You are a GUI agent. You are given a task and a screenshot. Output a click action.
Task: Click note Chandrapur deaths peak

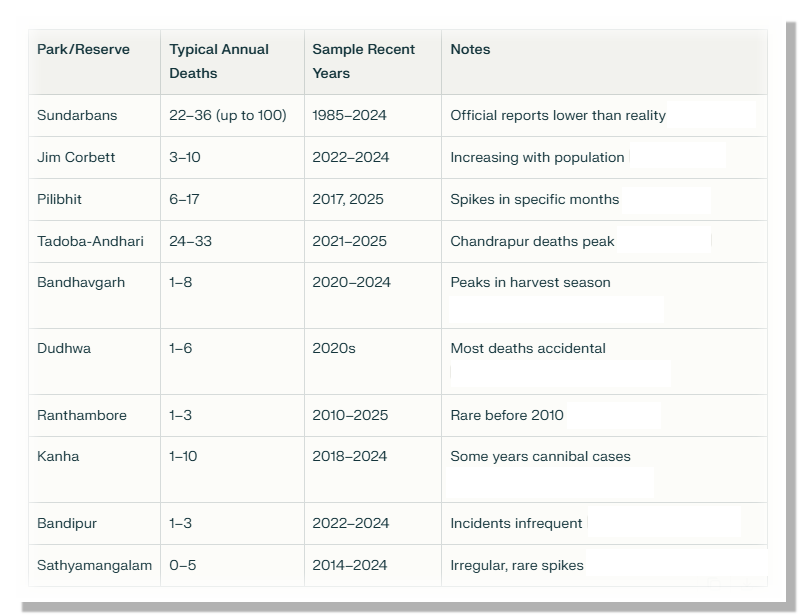click(532, 242)
